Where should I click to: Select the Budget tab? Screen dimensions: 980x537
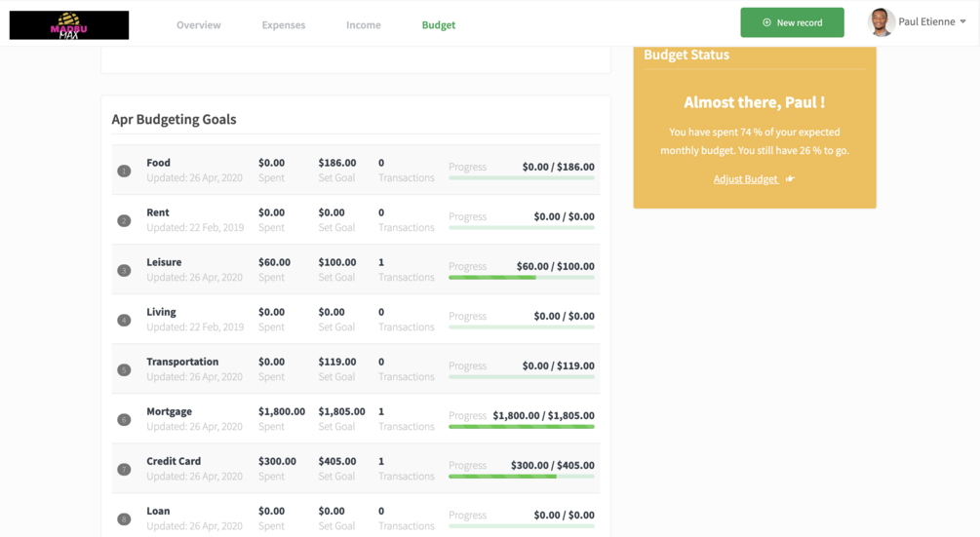click(439, 25)
